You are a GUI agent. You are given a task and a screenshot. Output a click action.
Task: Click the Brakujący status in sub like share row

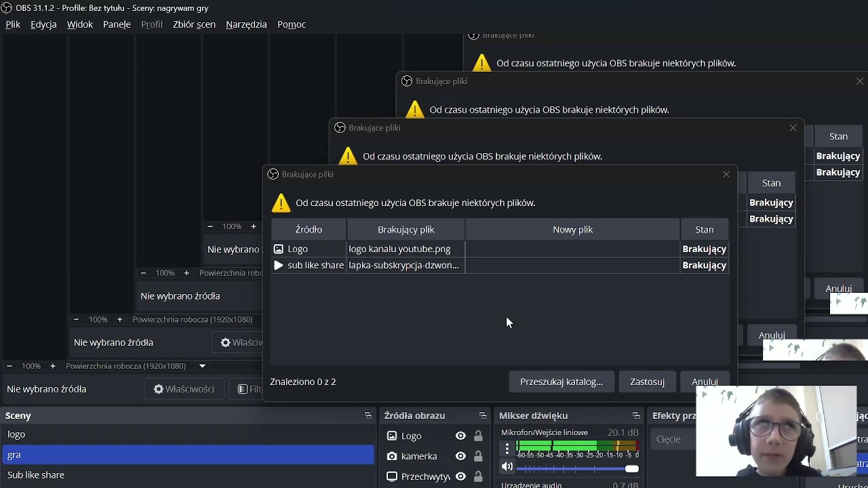coord(705,265)
